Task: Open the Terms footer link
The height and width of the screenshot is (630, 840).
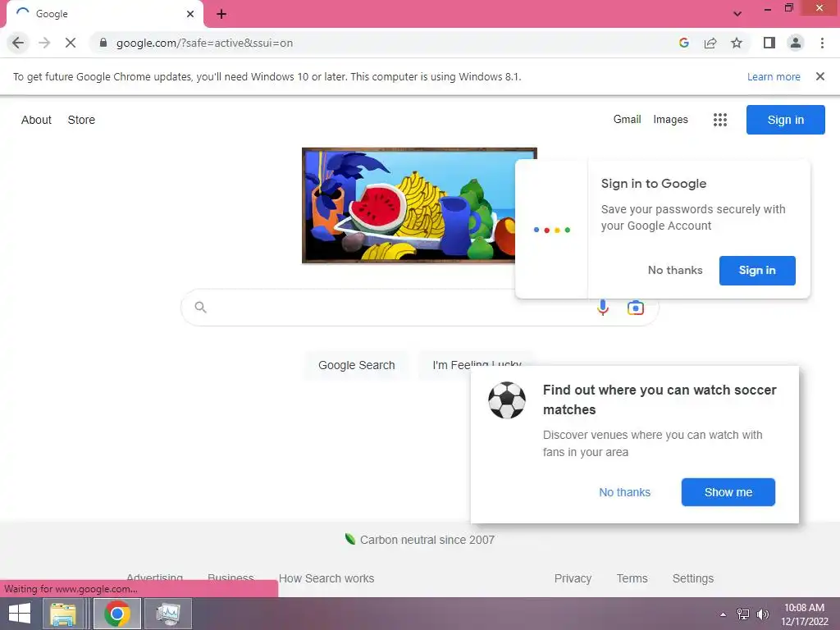Action: coord(632,578)
